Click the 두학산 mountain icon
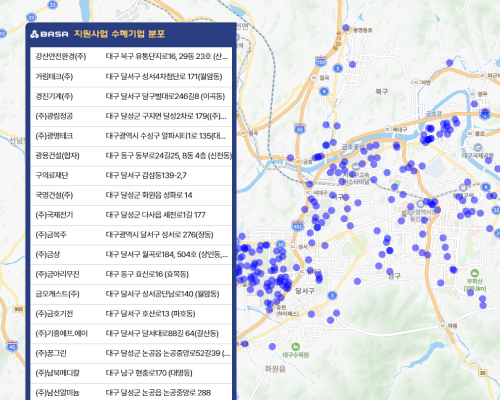 (x=475, y=273)
